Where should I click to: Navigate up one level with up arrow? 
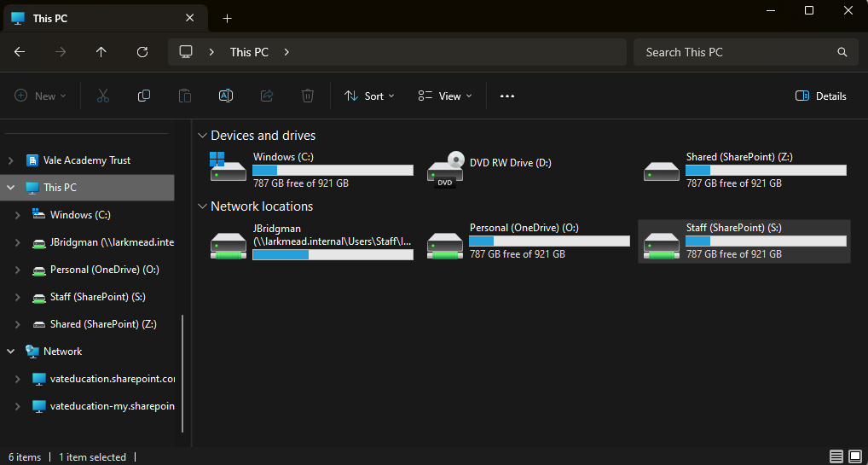tap(101, 52)
